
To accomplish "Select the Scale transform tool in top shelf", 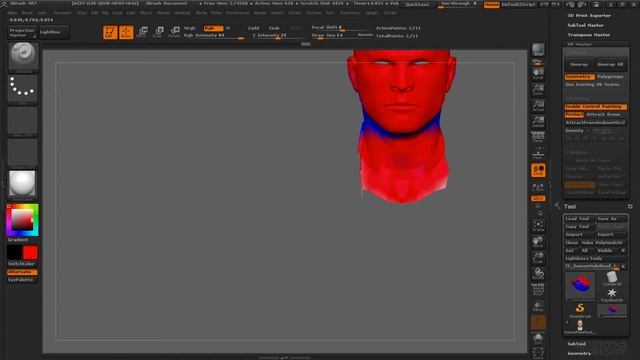I will point(158,32).
